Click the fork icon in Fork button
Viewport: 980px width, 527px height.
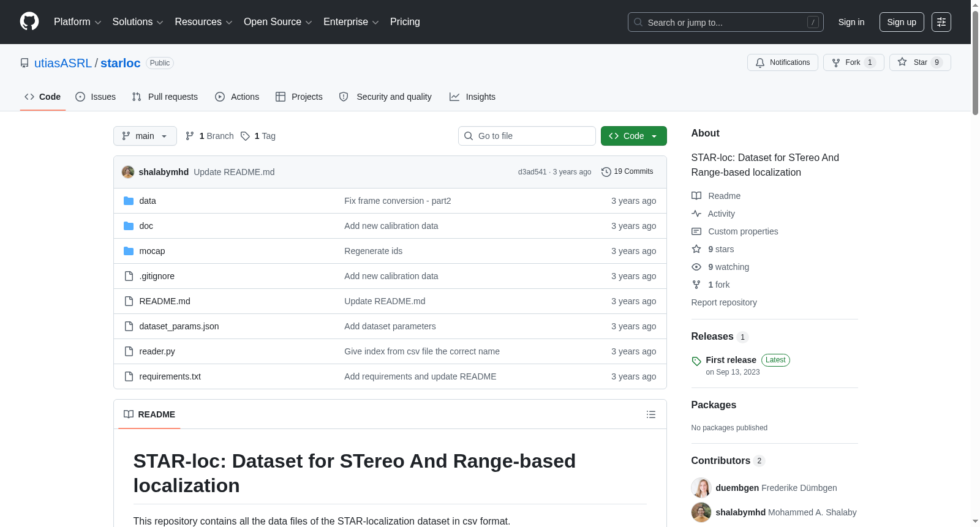[836, 62]
